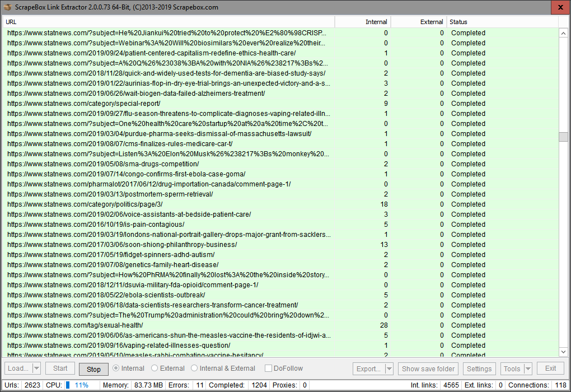This screenshot has height=392, width=571.
Task: Click Completed status of special-report row
Action: click(469, 104)
